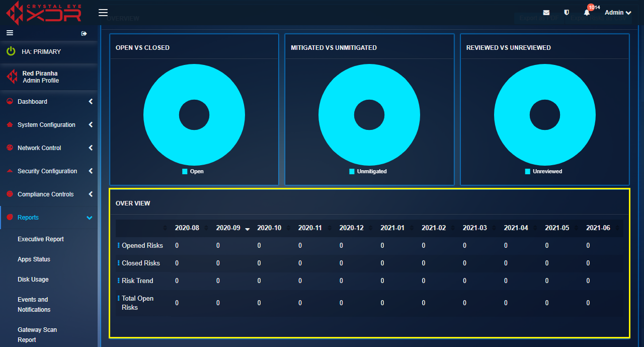Click the 2021-03 column header
Viewport: 644px width, 347px height.
tap(475, 228)
